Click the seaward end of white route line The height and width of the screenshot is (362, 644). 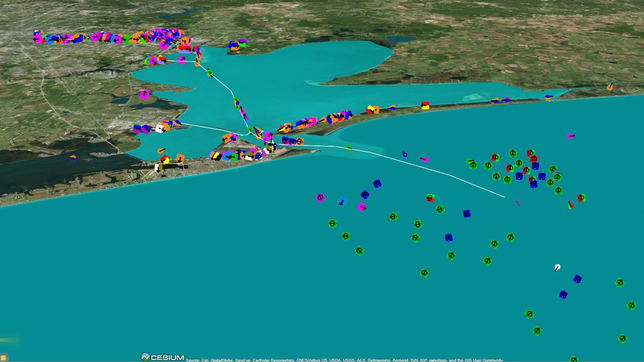tap(504, 197)
